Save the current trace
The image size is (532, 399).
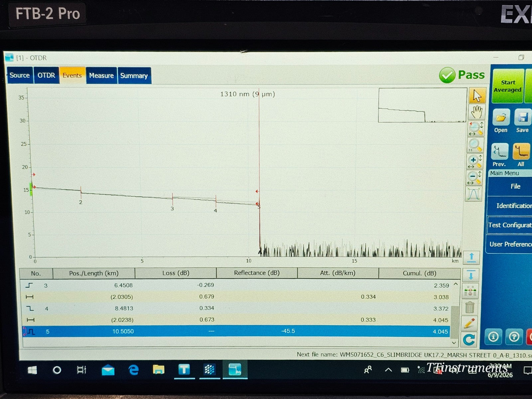[522, 121]
